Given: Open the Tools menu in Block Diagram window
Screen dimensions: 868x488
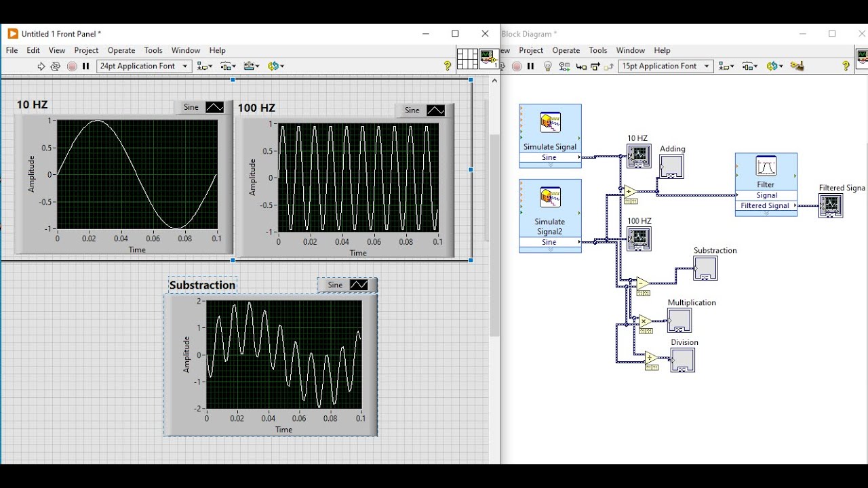Looking at the screenshot, I should click(x=598, y=50).
